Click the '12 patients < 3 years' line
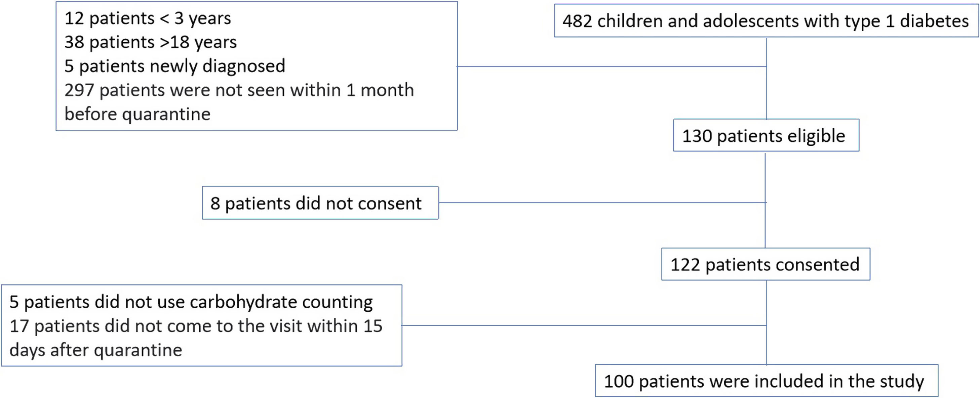 click(x=148, y=18)
